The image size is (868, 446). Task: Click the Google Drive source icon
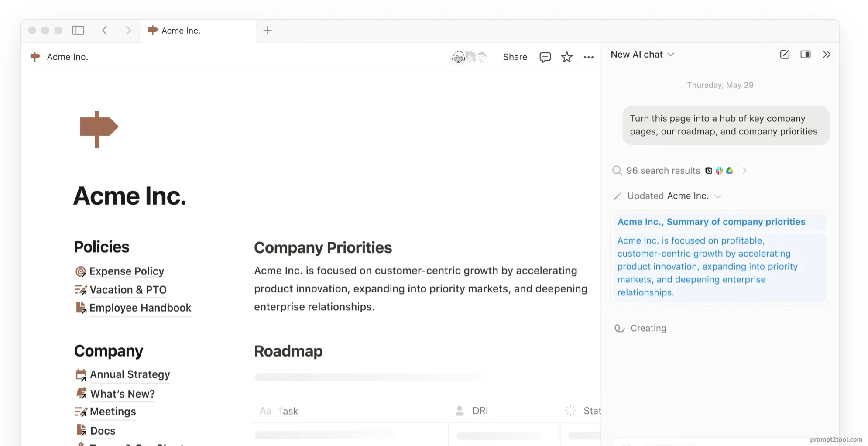pyautogui.click(x=730, y=171)
